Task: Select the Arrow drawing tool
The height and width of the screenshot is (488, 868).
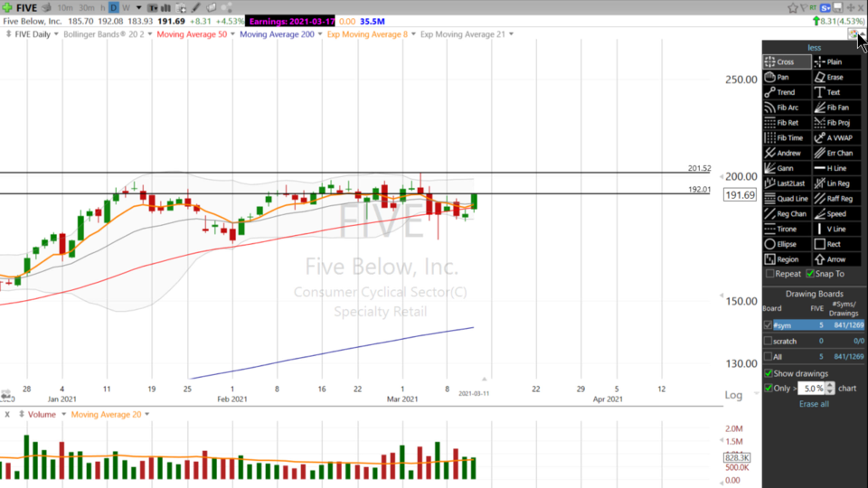Action: (836, 259)
